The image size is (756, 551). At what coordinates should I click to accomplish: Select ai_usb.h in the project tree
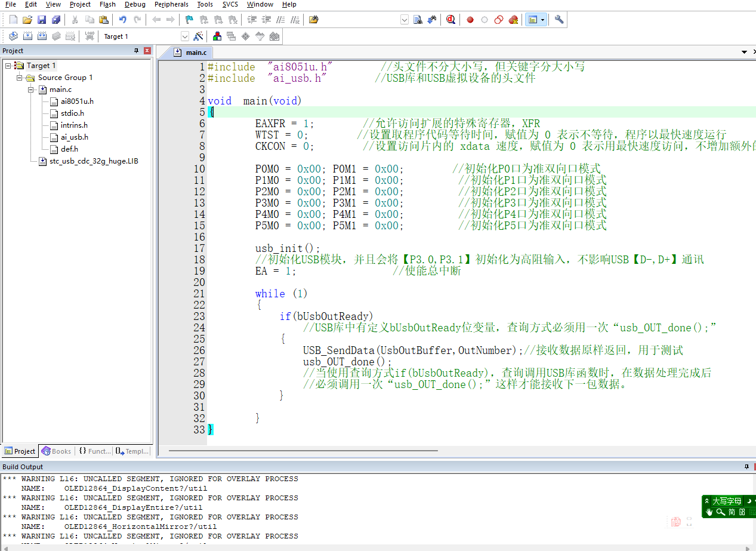75,137
